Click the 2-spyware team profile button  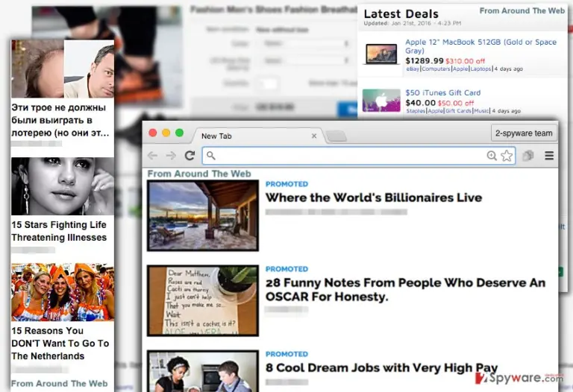point(524,133)
